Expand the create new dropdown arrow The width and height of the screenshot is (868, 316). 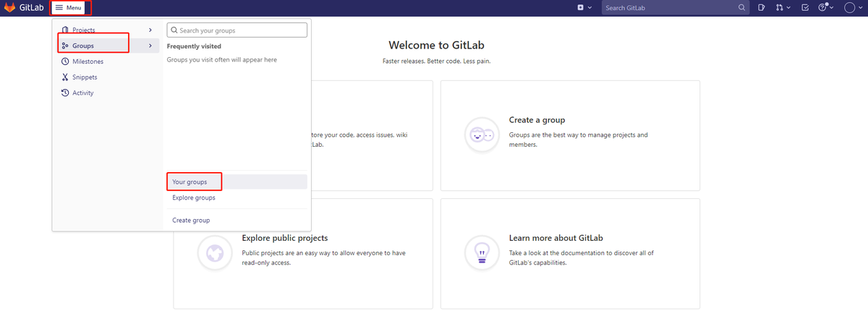point(590,8)
